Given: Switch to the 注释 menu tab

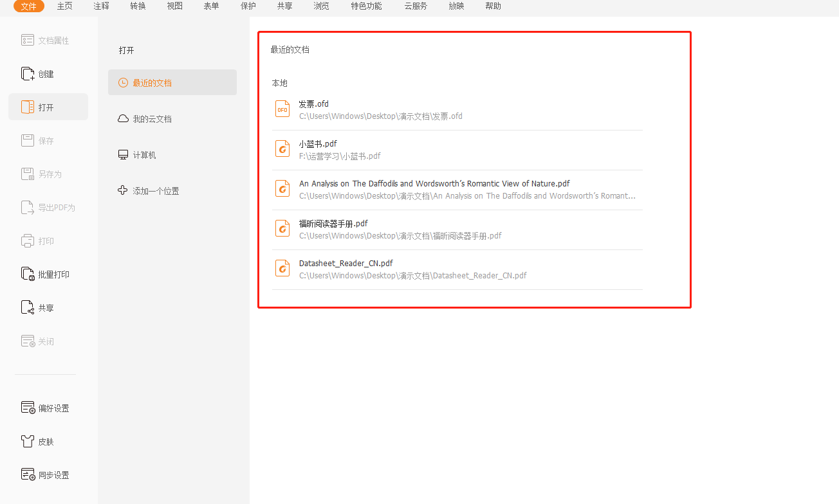Looking at the screenshot, I should coord(101,6).
